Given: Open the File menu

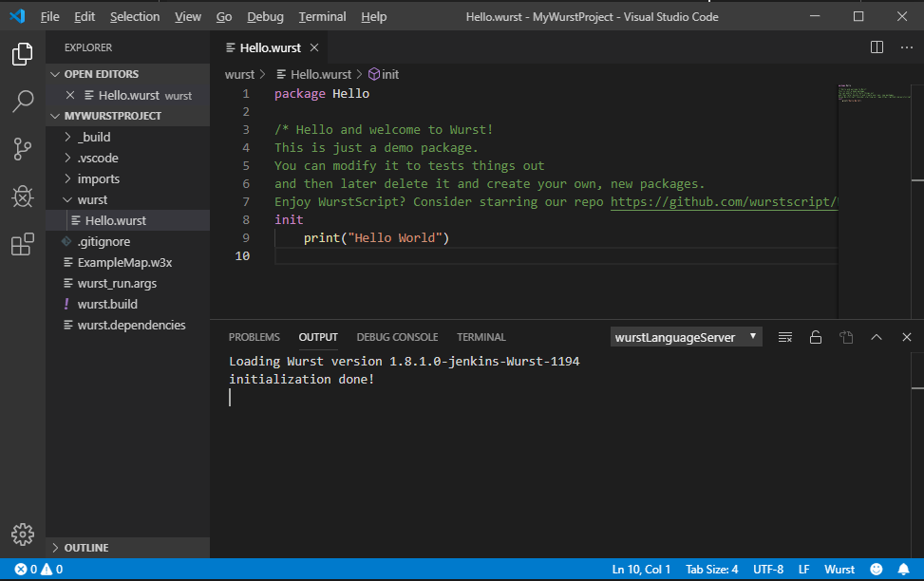Looking at the screenshot, I should [x=49, y=16].
